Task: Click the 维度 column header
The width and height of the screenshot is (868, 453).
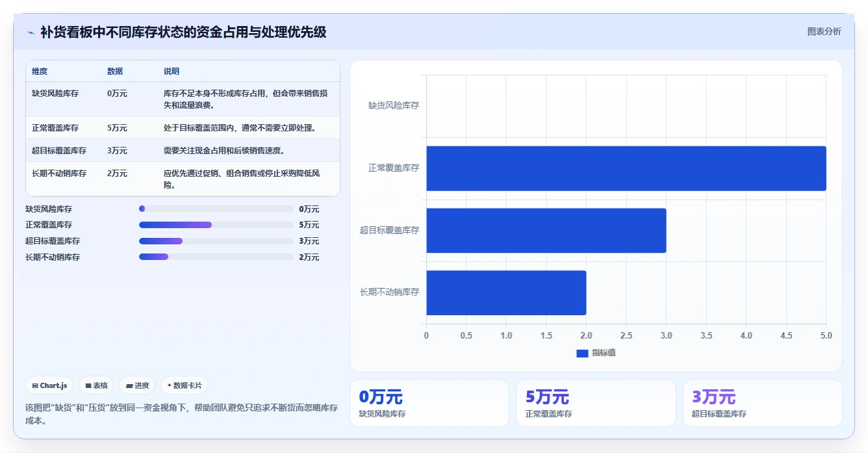Action: (40, 71)
